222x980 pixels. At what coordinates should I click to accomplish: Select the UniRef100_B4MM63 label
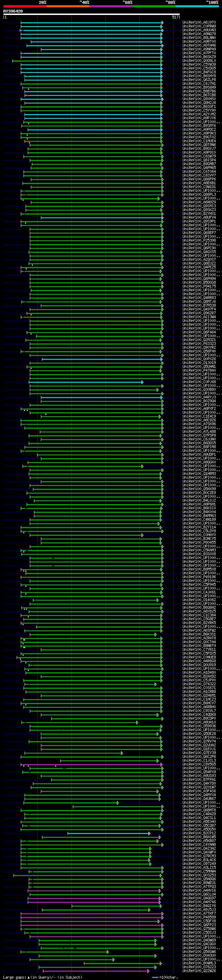coord(199,516)
